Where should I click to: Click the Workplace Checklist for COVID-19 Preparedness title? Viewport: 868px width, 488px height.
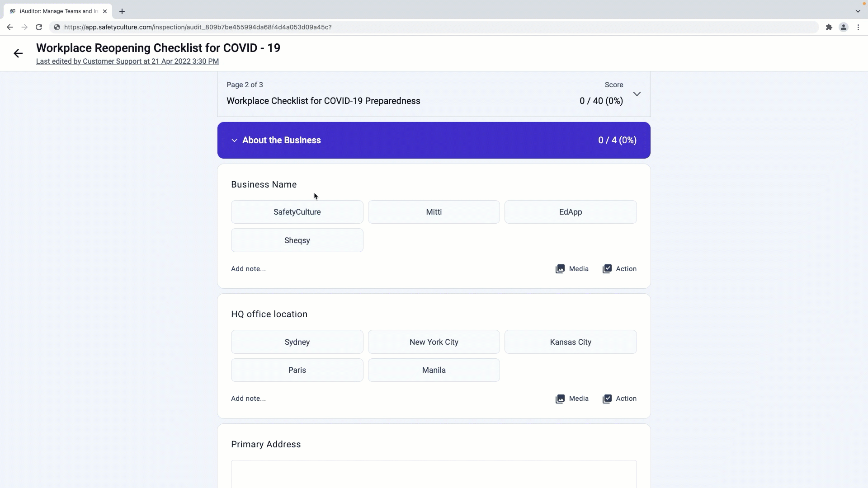pyautogui.click(x=323, y=101)
